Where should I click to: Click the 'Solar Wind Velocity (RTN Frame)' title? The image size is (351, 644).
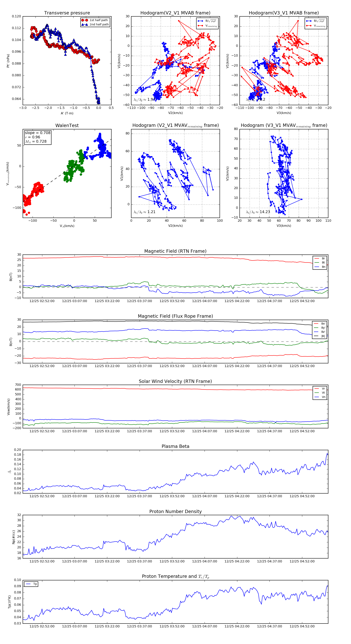tap(175, 382)
